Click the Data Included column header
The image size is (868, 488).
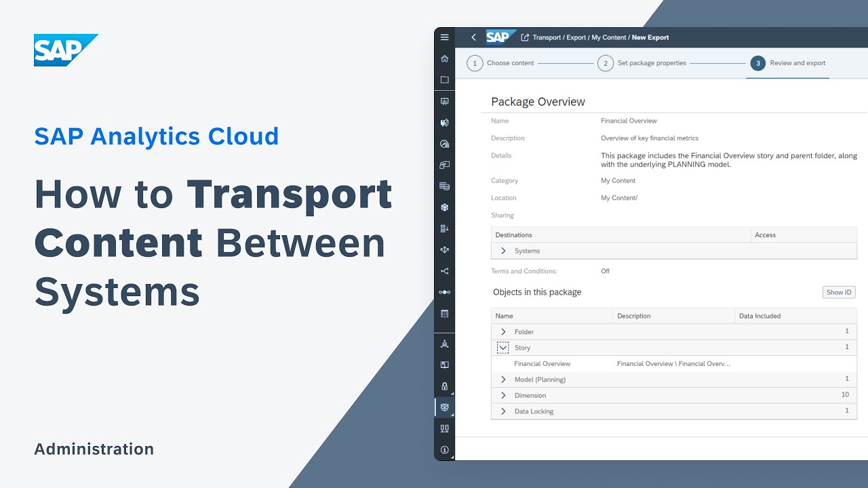pyautogui.click(x=796, y=316)
